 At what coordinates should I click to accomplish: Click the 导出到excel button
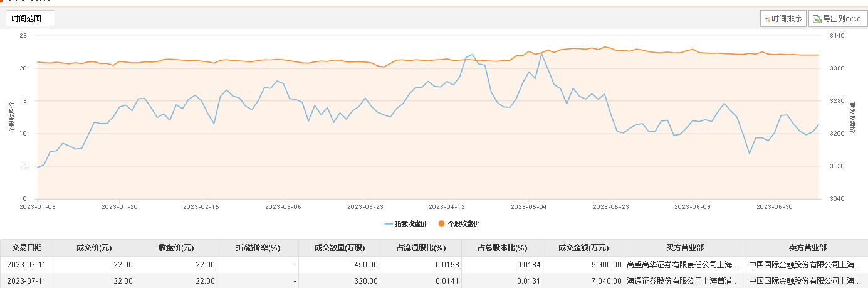click(838, 19)
